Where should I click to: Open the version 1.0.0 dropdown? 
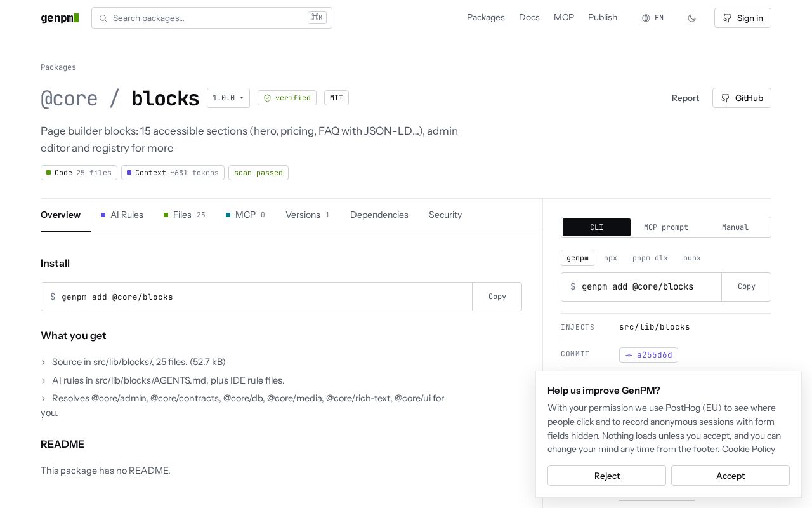point(228,98)
